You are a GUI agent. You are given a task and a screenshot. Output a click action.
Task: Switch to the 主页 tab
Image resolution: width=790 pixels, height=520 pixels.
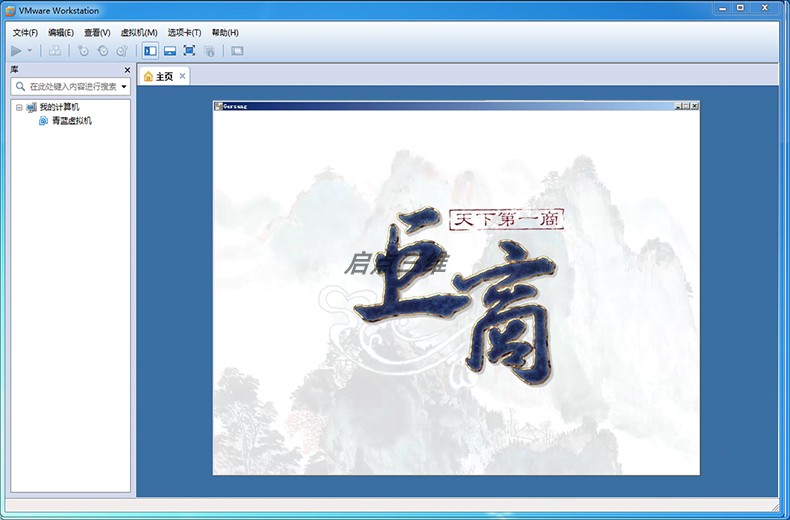pos(164,77)
